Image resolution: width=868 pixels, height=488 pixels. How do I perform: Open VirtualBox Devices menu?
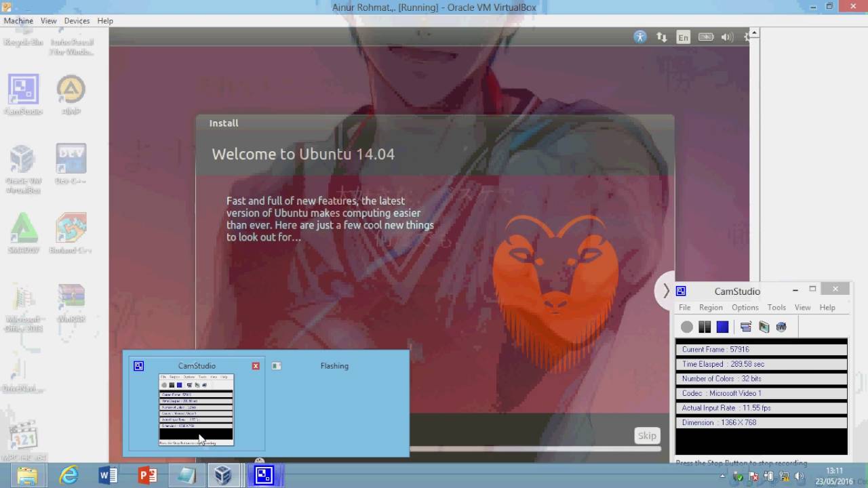[x=77, y=21]
